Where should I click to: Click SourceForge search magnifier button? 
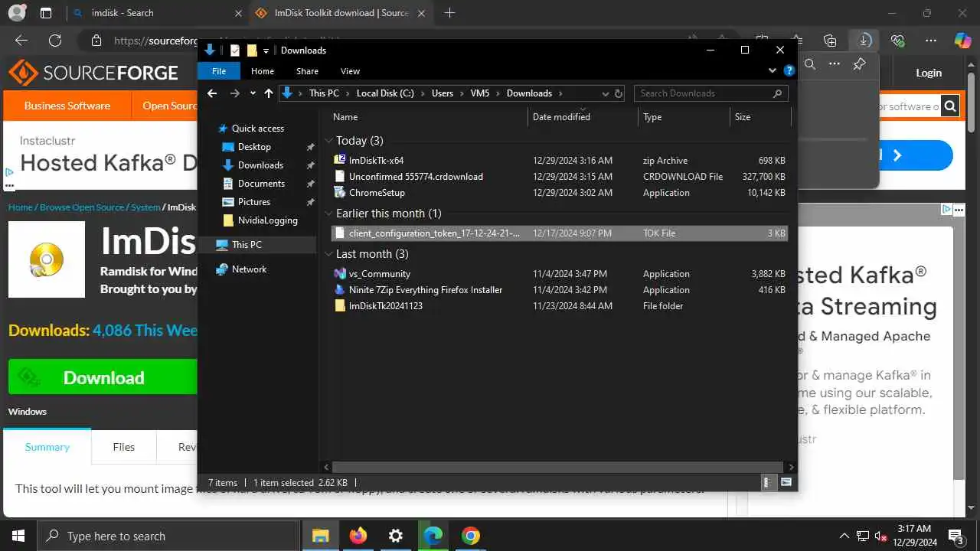950,106
